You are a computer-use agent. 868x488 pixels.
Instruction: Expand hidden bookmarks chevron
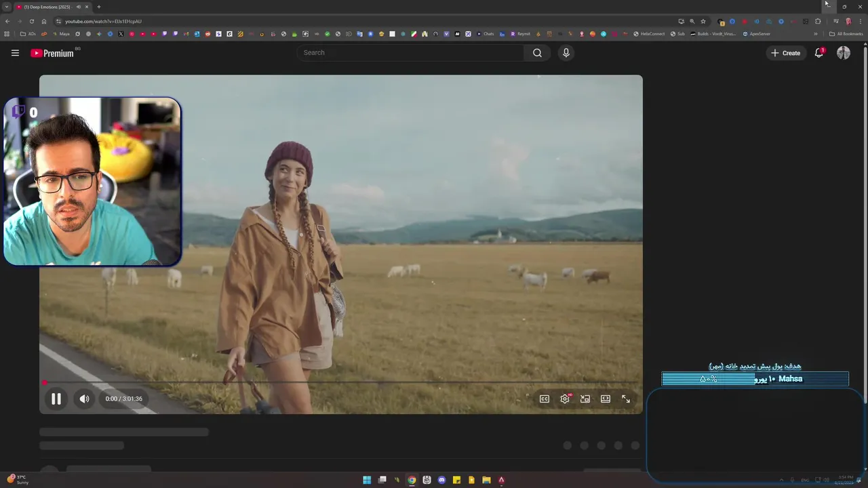pos(816,34)
